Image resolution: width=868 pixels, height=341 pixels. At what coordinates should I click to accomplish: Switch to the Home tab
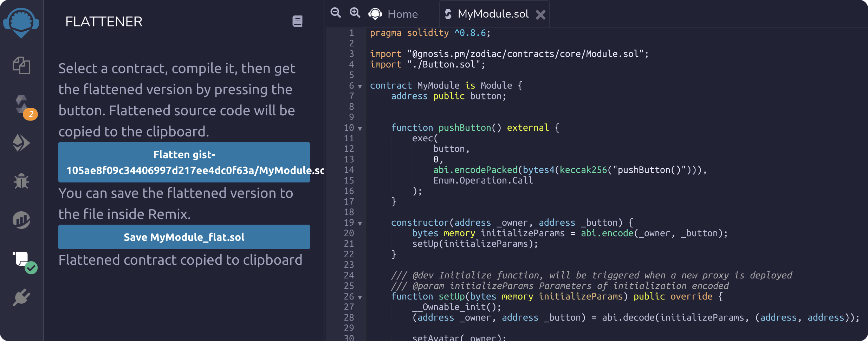[394, 14]
